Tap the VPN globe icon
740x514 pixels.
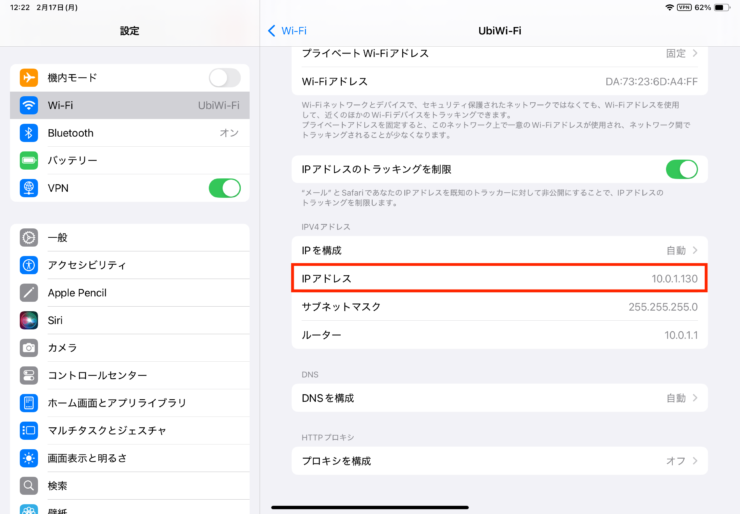(x=29, y=188)
